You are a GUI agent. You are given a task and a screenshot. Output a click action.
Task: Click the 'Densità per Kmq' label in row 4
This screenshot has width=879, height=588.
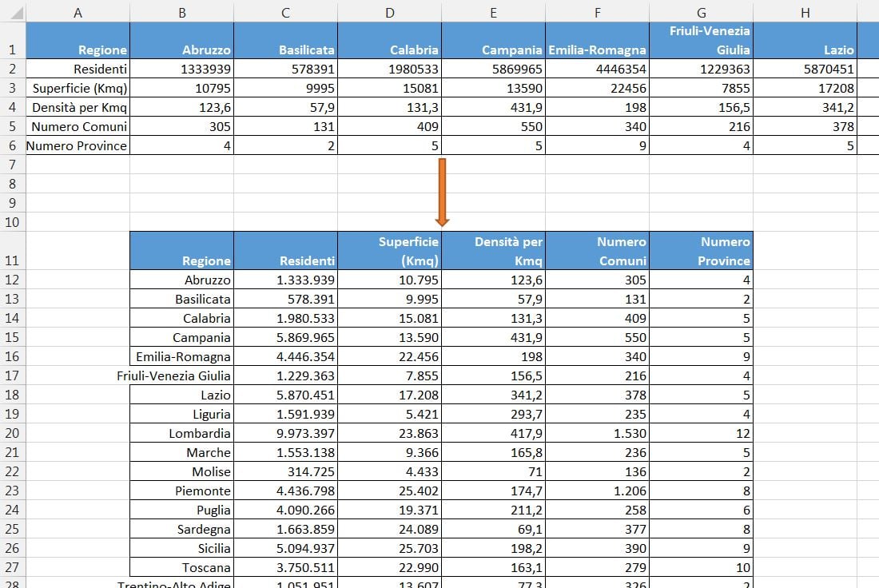click(x=78, y=107)
